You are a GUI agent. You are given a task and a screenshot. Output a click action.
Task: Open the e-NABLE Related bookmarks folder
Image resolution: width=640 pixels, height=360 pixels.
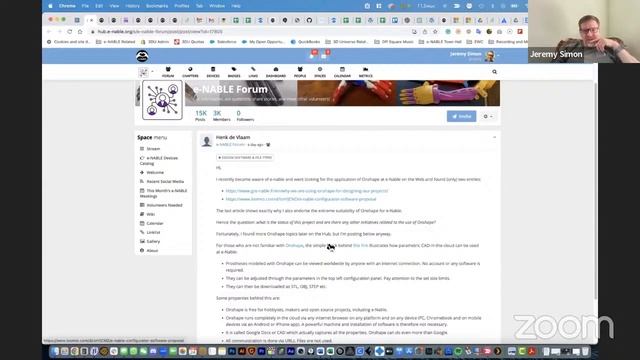pyautogui.click(x=116, y=42)
